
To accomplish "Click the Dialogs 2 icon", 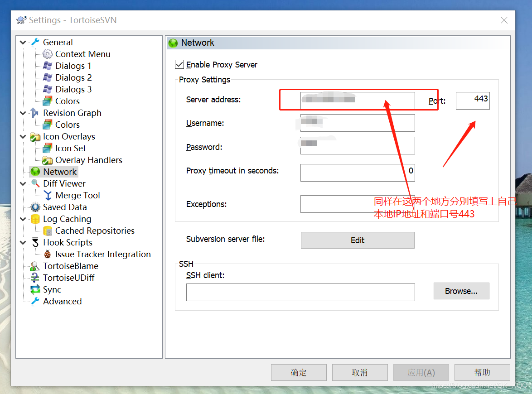I will tap(48, 77).
